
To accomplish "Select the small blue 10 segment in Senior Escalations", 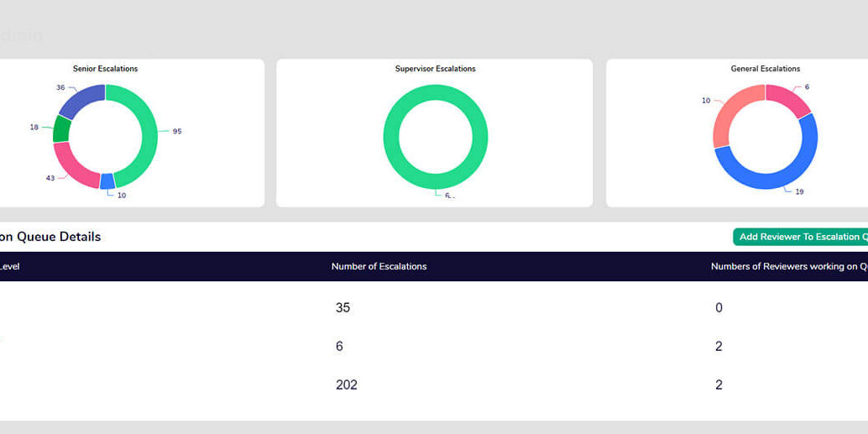I will click(x=107, y=180).
